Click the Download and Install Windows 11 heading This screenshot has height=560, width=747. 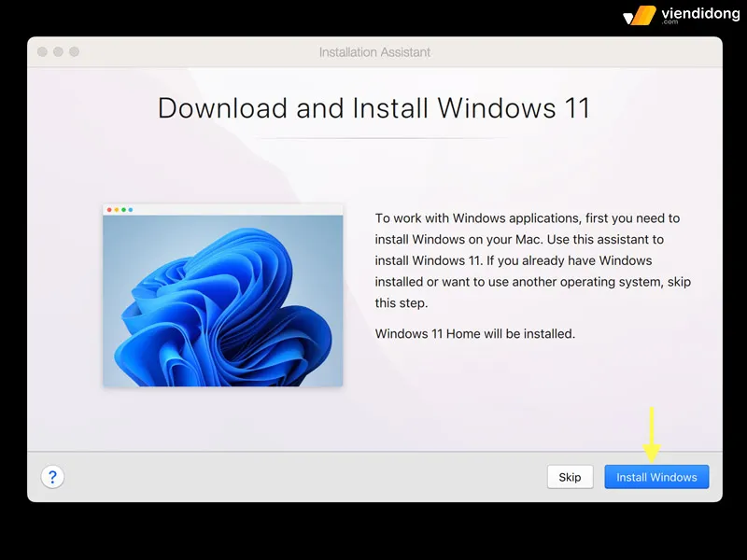click(x=373, y=107)
